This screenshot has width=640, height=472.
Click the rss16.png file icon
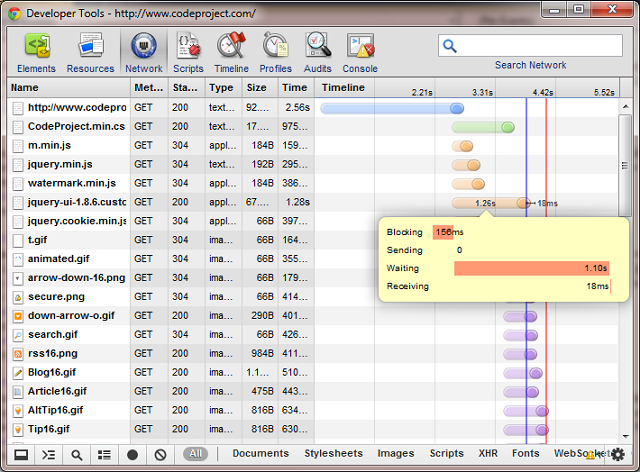18,354
